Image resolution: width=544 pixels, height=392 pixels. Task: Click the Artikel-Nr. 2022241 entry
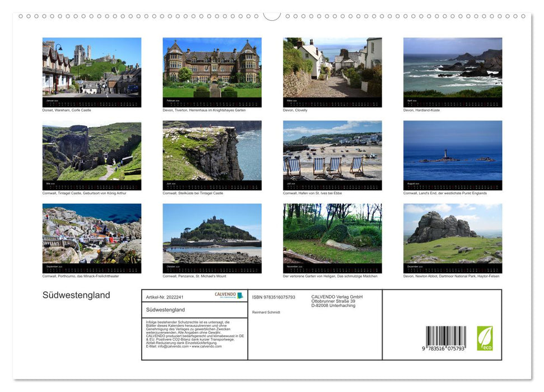164,297
